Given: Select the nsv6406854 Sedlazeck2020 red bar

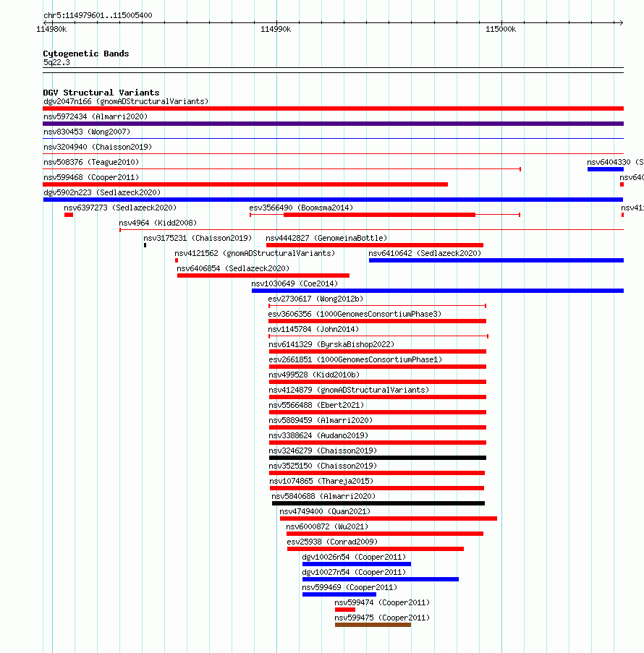Looking at the screenshot, I should coord(263,276).
